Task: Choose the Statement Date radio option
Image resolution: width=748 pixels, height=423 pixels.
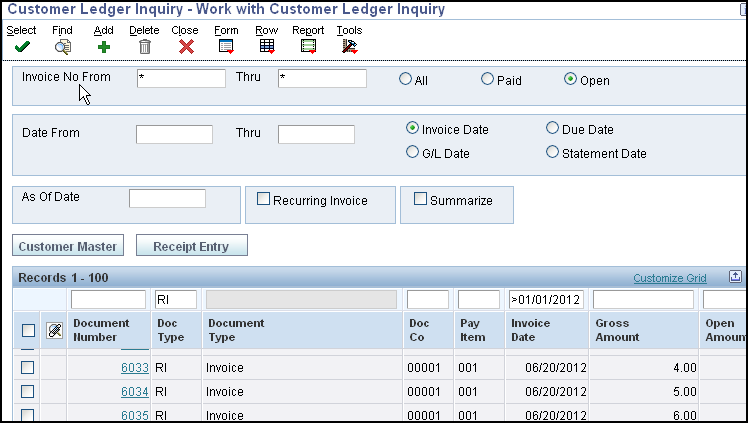Action: click(552, 152)
